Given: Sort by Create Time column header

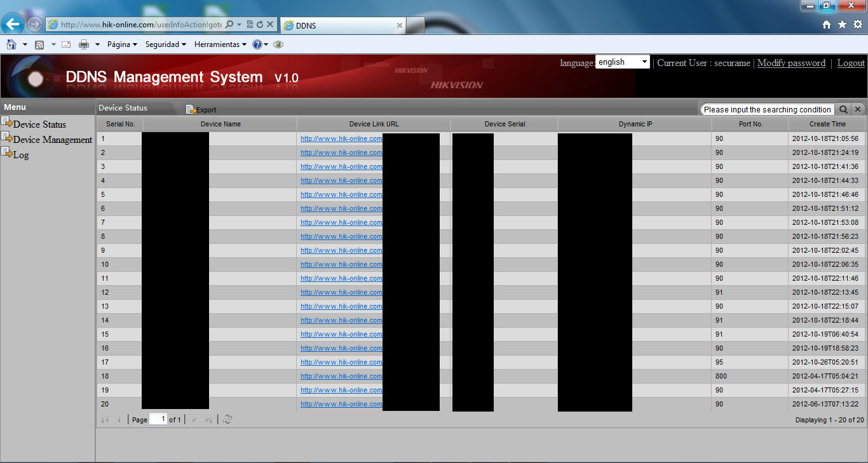Looking at the screenshot, I should click(827, 124).
